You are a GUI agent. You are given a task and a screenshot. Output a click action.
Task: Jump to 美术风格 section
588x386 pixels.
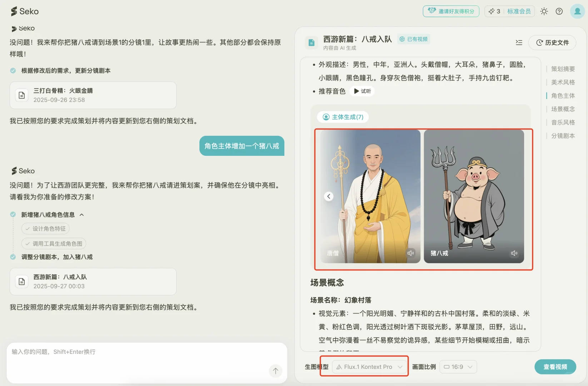pyautogui.click(x=563, y=82)
